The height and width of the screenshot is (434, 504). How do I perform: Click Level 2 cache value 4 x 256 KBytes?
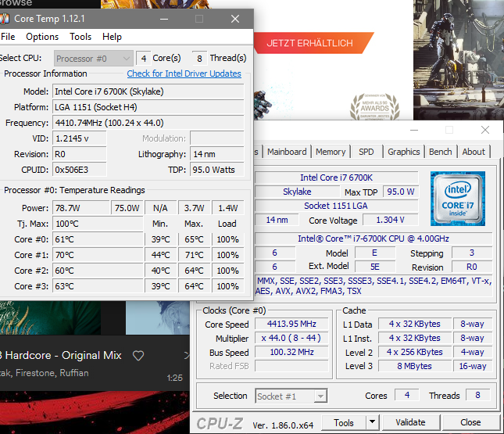[415, 352]
